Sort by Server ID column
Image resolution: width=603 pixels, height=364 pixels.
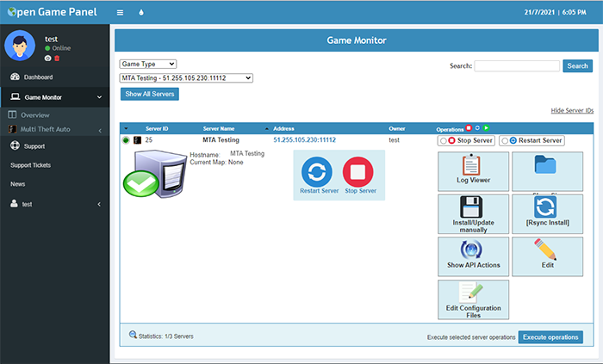pyautogui.click(x=157, y=128)
